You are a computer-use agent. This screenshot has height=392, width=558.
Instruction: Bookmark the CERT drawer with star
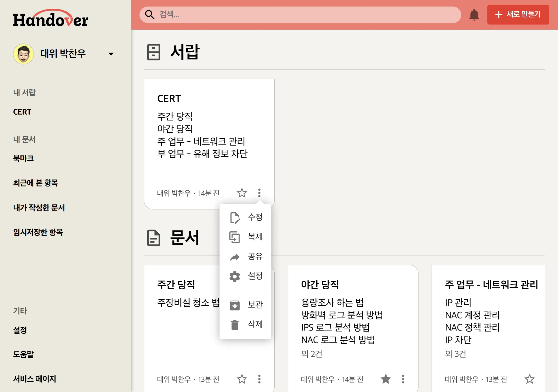click(242, 193)
